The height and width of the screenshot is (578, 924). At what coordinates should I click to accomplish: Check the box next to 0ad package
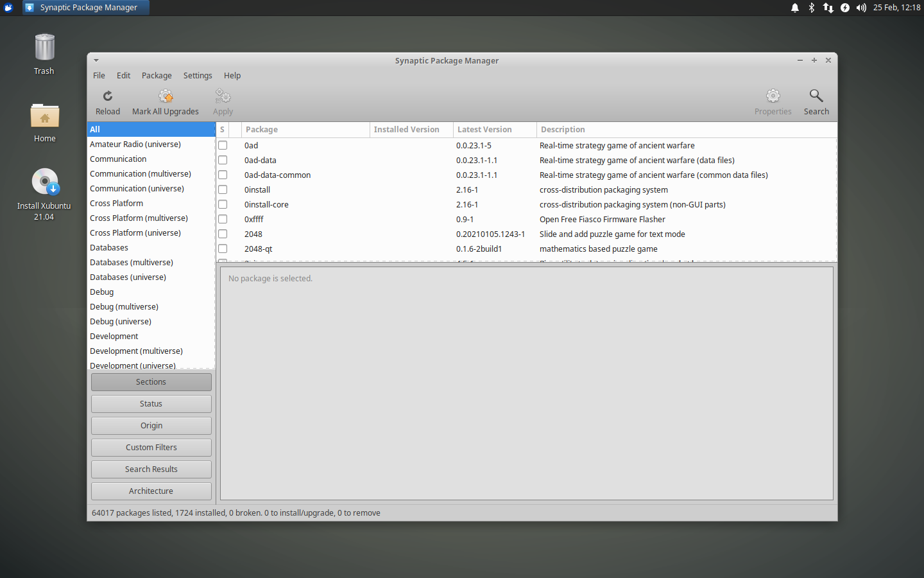click(223, 145)
